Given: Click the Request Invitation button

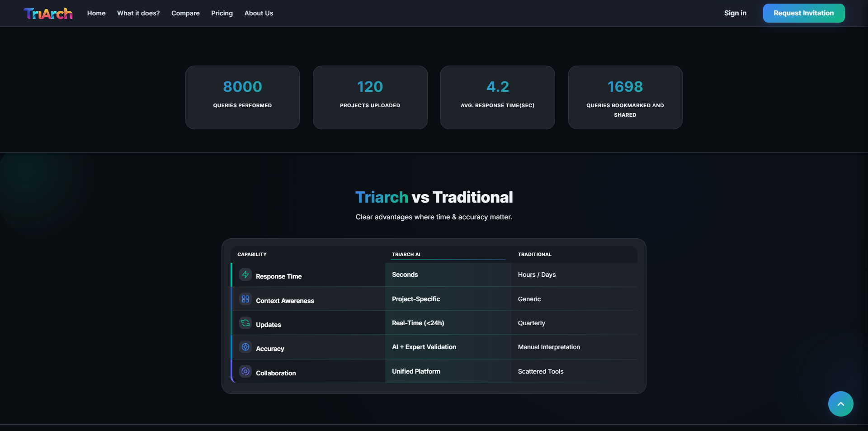Looking at the screenshot, I should [803, 13].
